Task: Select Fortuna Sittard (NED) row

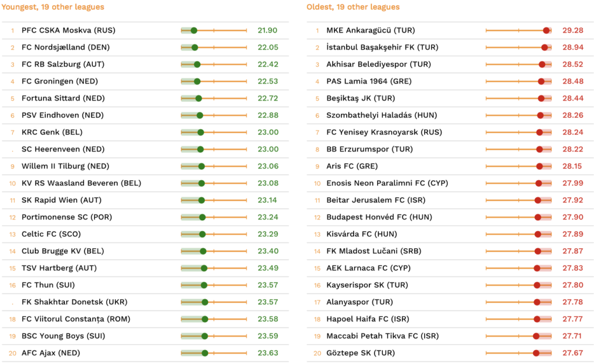Action: tap(145, 99)
